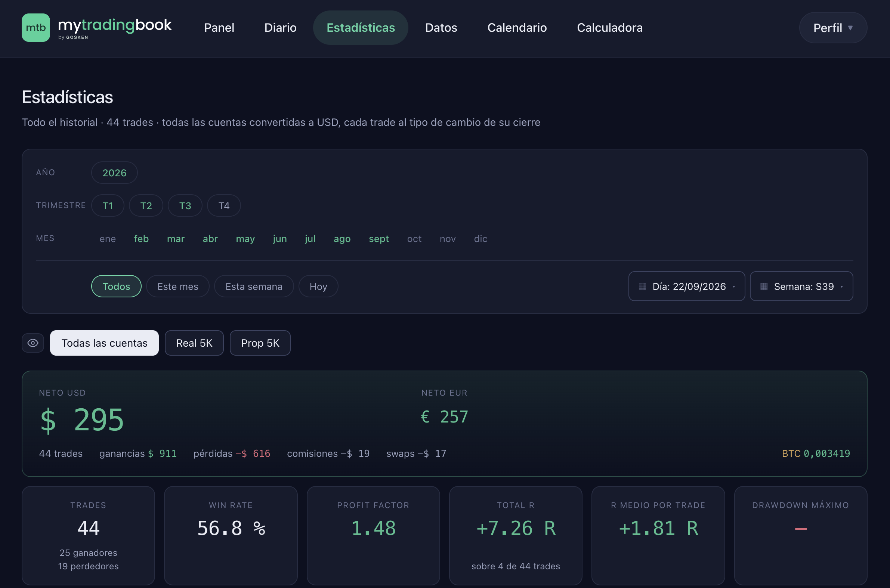Toggle the eye visibility icon for amounts
The image size is (890, 588).
tap(33, 343)
